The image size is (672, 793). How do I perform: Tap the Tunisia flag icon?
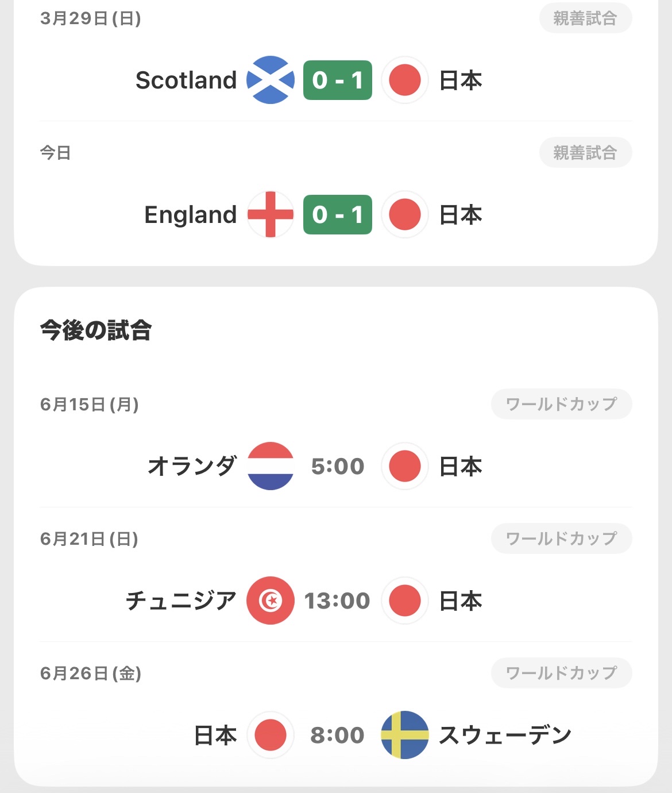(x=271, y=600)
